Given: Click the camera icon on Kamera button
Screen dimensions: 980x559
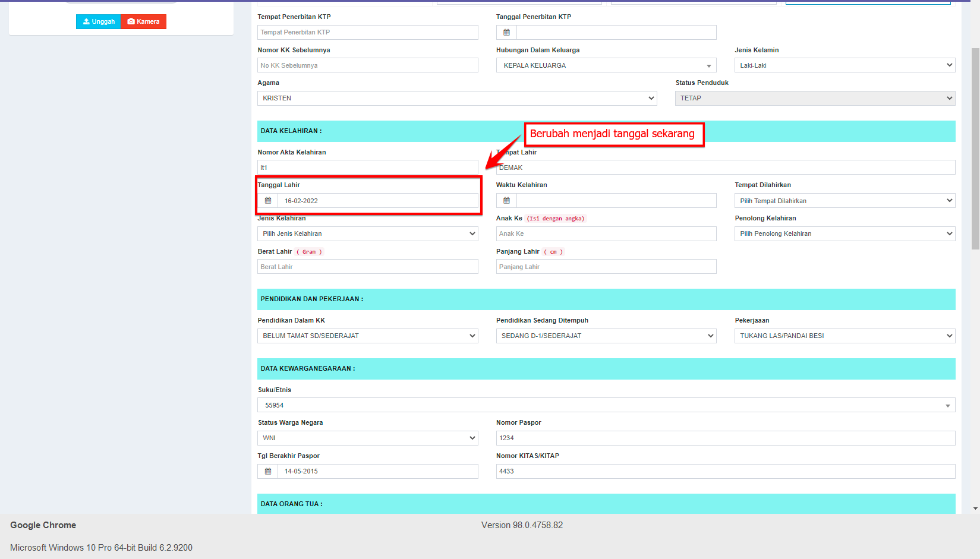Looking at the screenshot, I should 130,21.
